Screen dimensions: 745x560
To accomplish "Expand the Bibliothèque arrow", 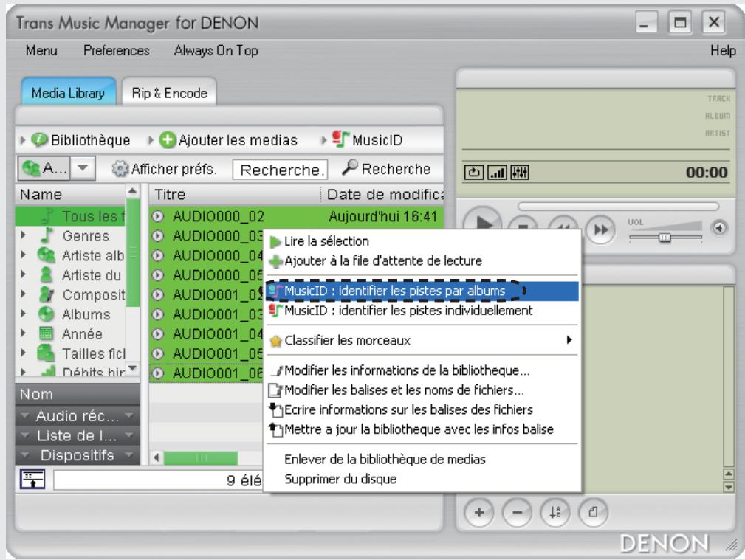I will coord(22,140).
